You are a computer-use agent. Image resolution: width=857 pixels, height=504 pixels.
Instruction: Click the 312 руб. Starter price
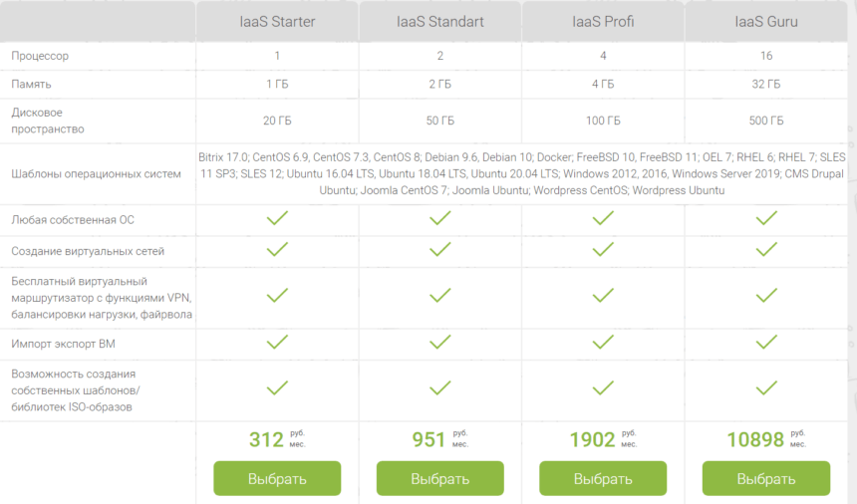coord(277,439)
